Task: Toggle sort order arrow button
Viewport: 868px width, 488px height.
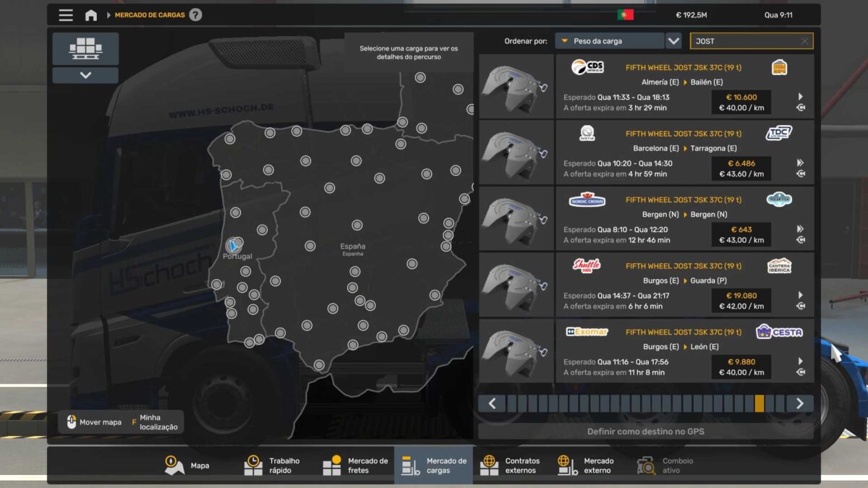Action: (x=673, y=41)
